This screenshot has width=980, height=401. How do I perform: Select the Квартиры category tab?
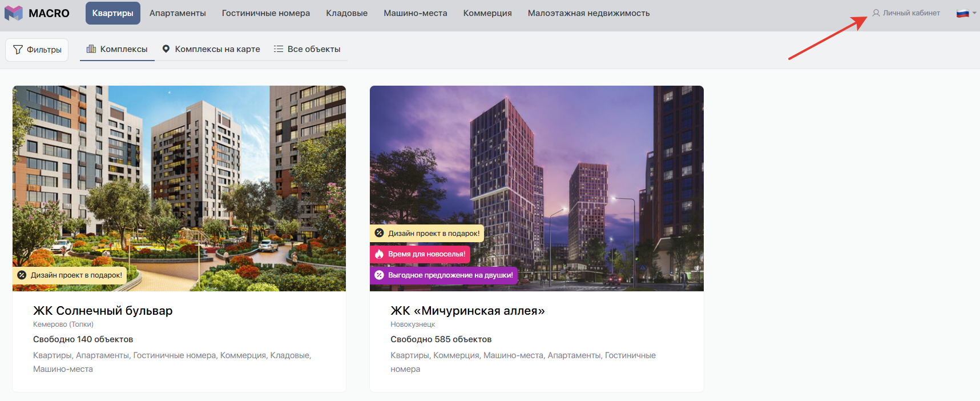(112, 13)
